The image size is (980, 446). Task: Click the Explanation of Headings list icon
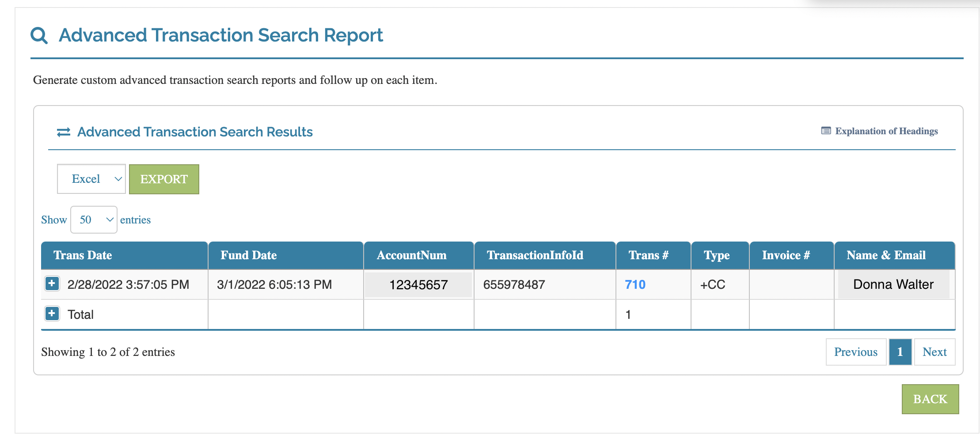[x=825, y=131]
